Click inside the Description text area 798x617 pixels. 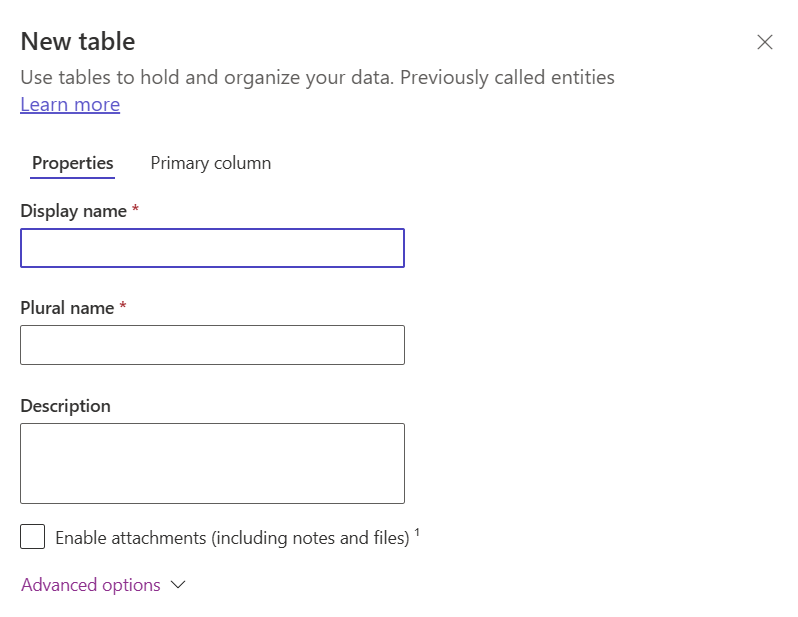(x=212, y=463)
